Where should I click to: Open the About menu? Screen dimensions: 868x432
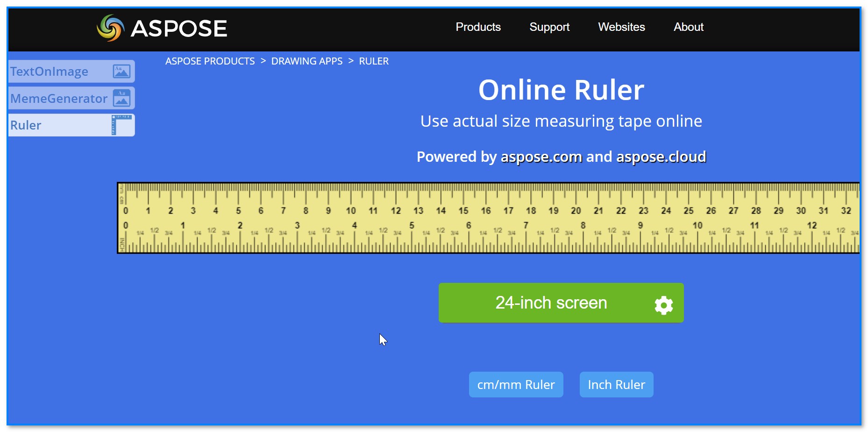point(688,27)
